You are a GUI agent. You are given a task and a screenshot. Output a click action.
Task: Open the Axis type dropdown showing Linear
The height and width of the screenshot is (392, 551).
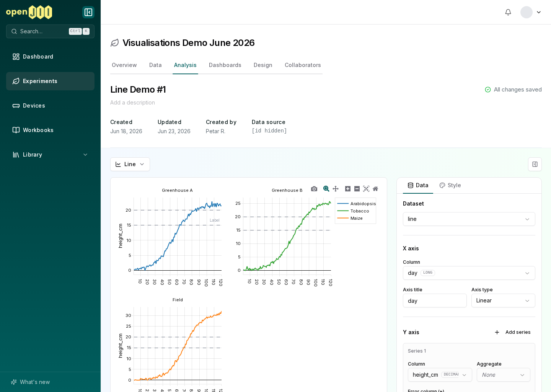click(503, 301)
